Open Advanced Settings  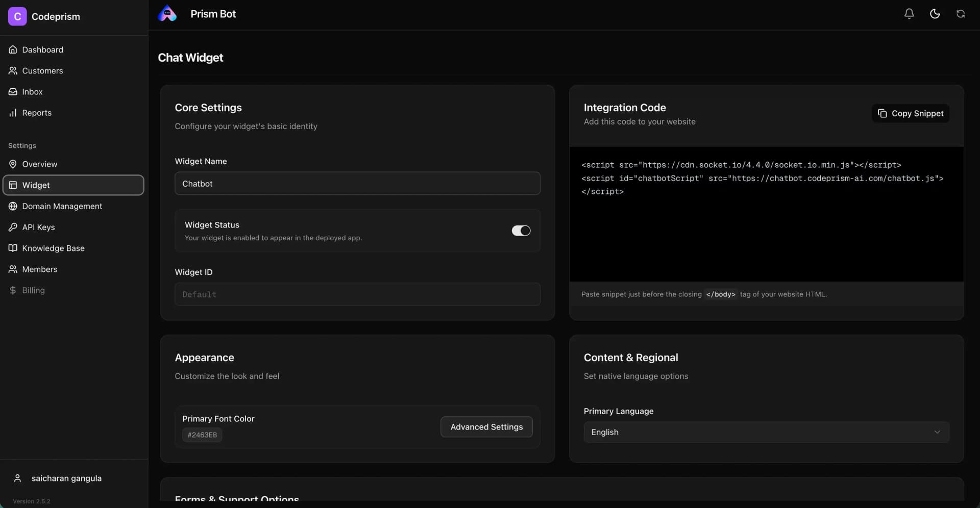tap(486, 427)
